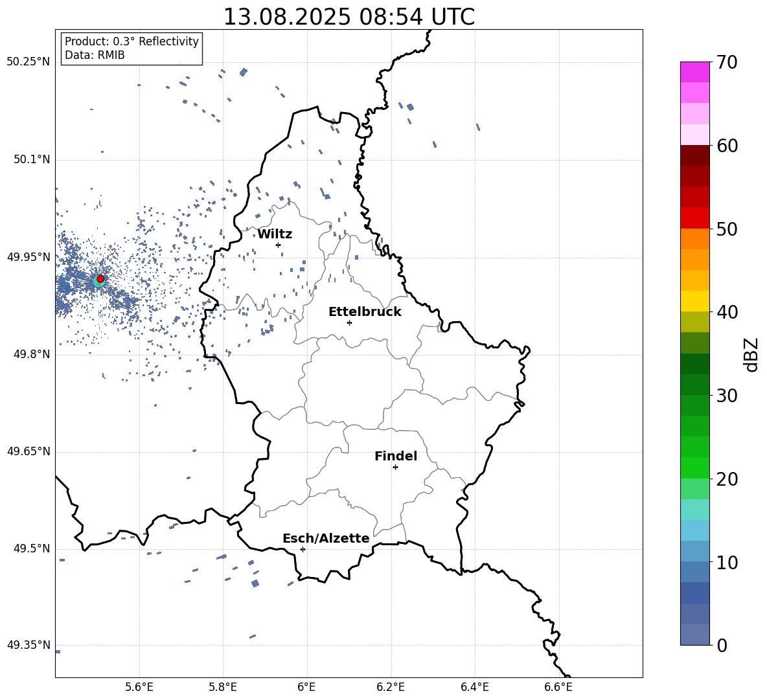
Task: Click the 6.2°E longitude label
Action: point(391,687)
